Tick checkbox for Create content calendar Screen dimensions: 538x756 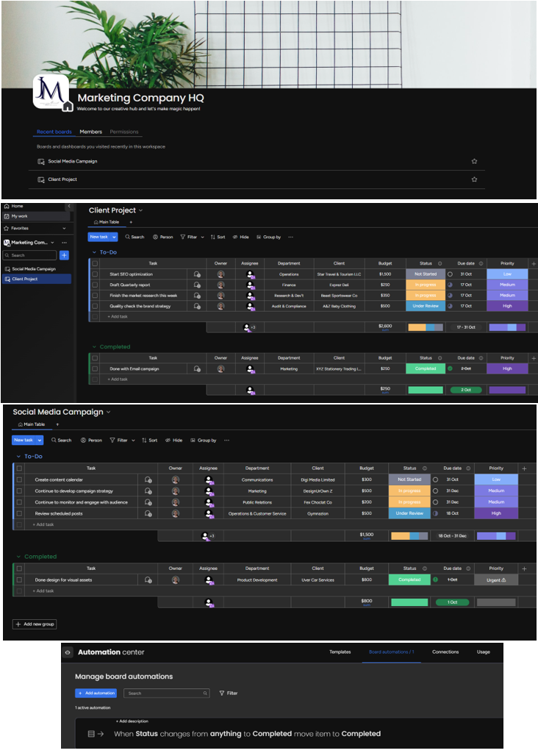pos(19,480)
